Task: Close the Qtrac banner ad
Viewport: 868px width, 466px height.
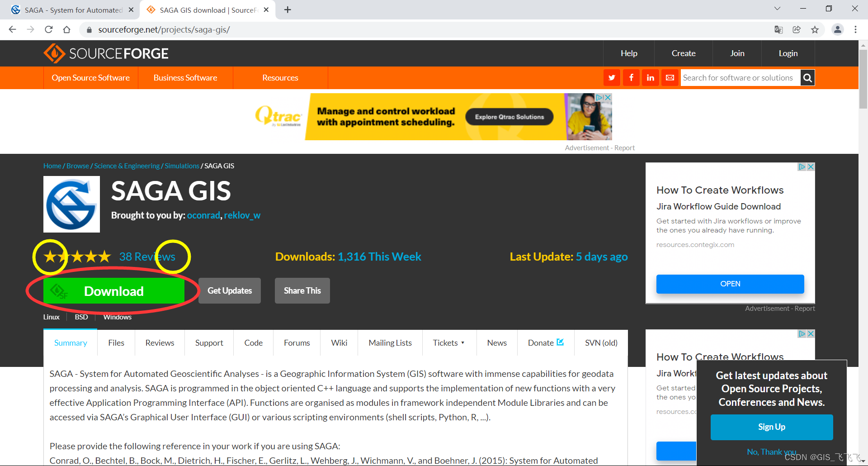Action: click(x=608, y=97)
